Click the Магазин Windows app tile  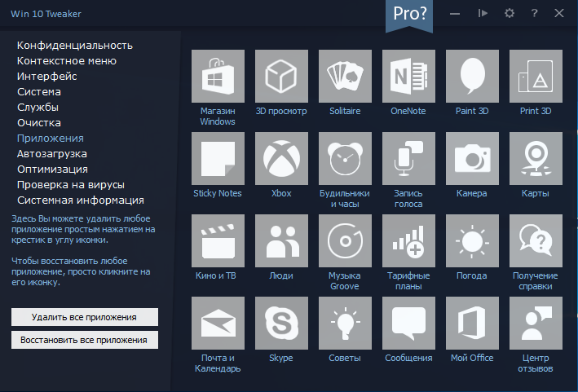click(218, 77)
